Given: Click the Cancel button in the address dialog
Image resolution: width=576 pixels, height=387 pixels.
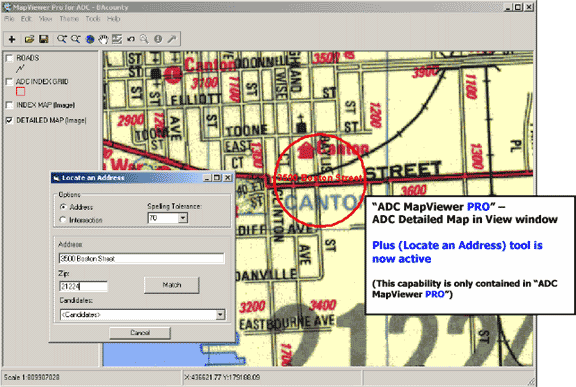Looking at the screenshot, I should click(x=140, y=333).
